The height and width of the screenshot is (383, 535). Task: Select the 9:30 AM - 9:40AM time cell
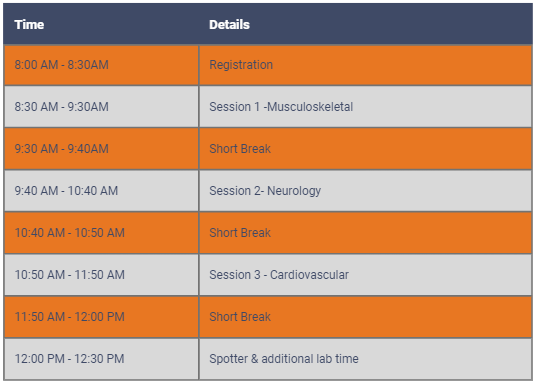[x=101, y=149]
